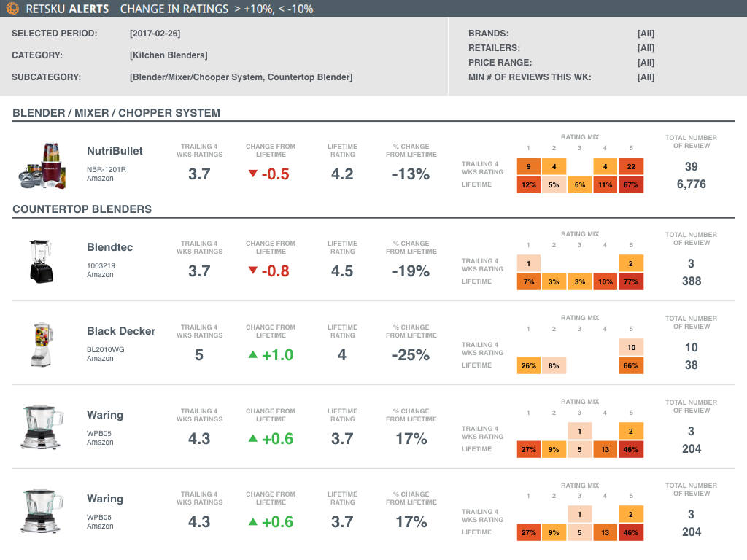
Task: Click Blendtec's lifetime rating 4.5
Action: point(342,271)
